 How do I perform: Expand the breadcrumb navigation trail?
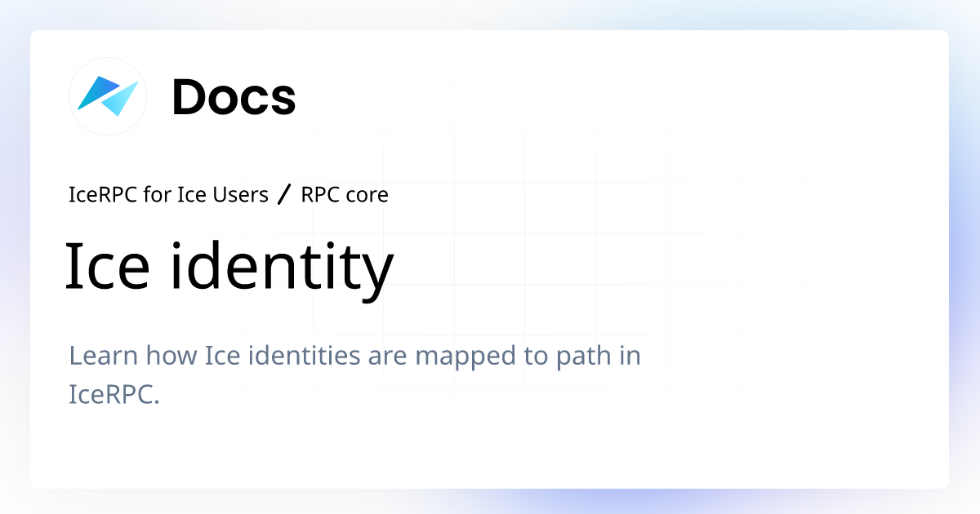[x=229, y=194]
